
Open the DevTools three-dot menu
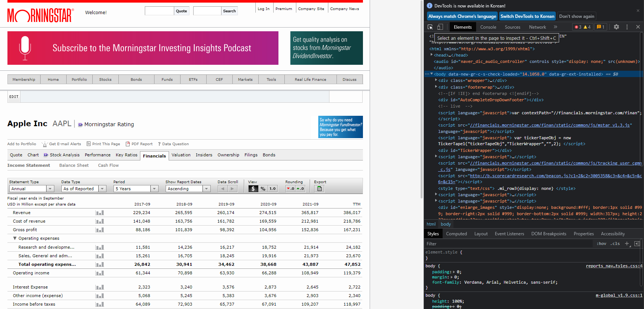click(627, 27)
